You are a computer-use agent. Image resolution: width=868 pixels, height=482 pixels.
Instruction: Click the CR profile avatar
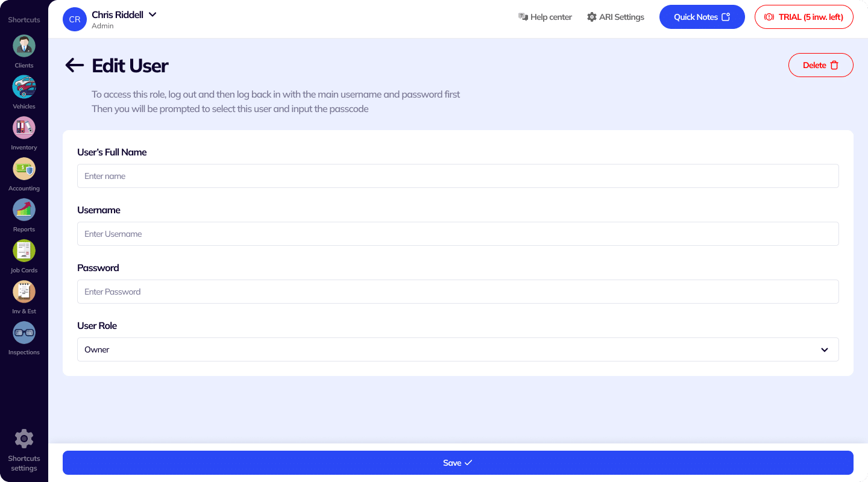[x=75, y=19]
